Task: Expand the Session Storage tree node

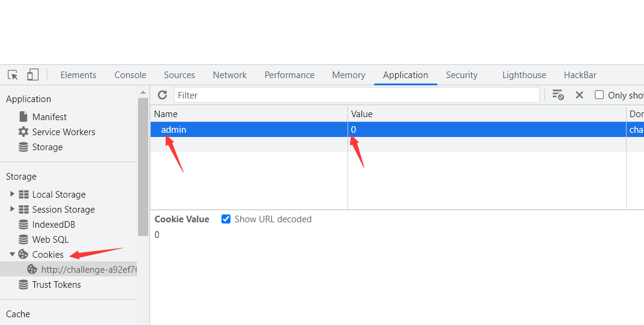Action: tap(13, 209)
